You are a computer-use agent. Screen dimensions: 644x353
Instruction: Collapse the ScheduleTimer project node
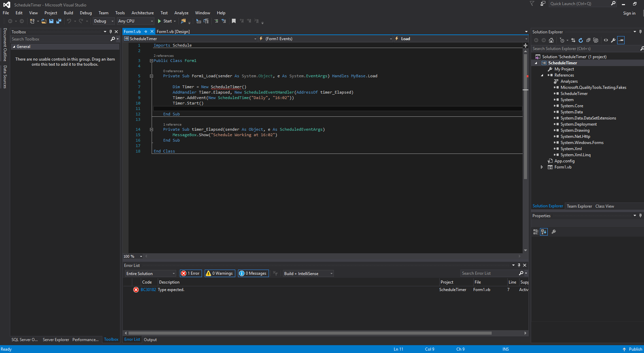536,63
